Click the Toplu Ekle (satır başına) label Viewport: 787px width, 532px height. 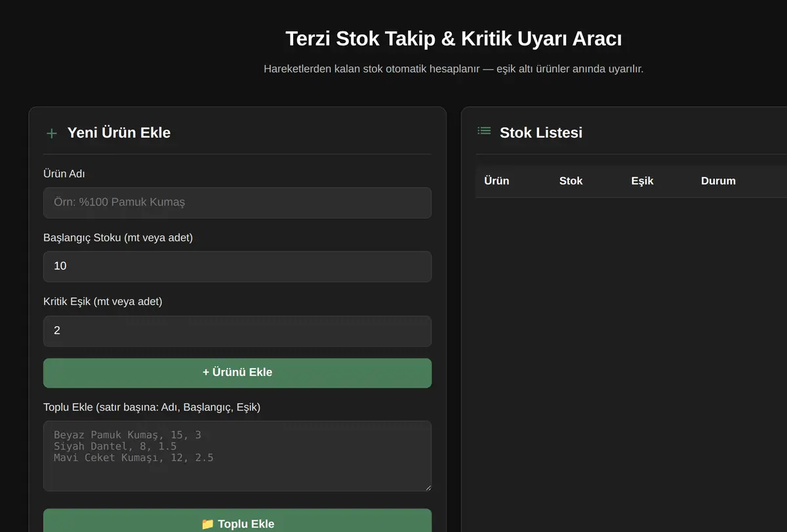click(151, 407)
